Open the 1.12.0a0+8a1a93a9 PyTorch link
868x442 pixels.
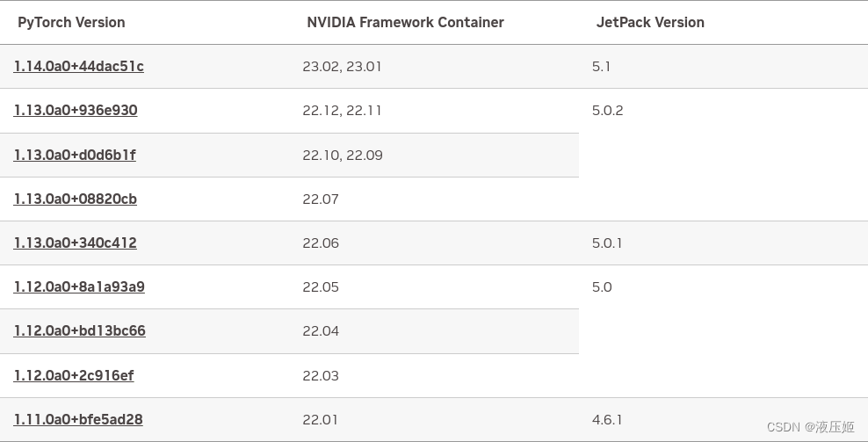click(x=79, y=287)
